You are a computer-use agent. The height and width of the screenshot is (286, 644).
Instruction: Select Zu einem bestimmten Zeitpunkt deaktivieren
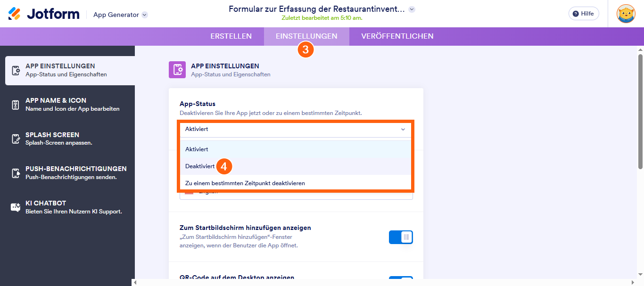[x=295, y=183]
